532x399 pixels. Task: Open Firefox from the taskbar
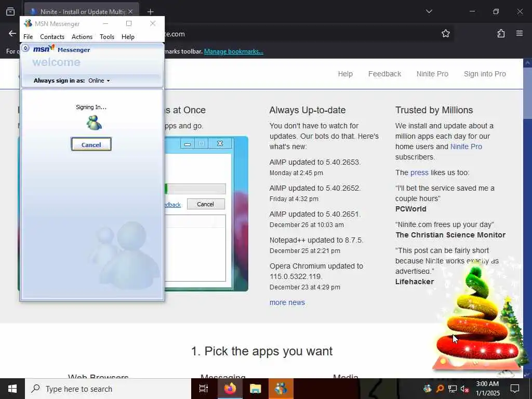tap(230, 389)
